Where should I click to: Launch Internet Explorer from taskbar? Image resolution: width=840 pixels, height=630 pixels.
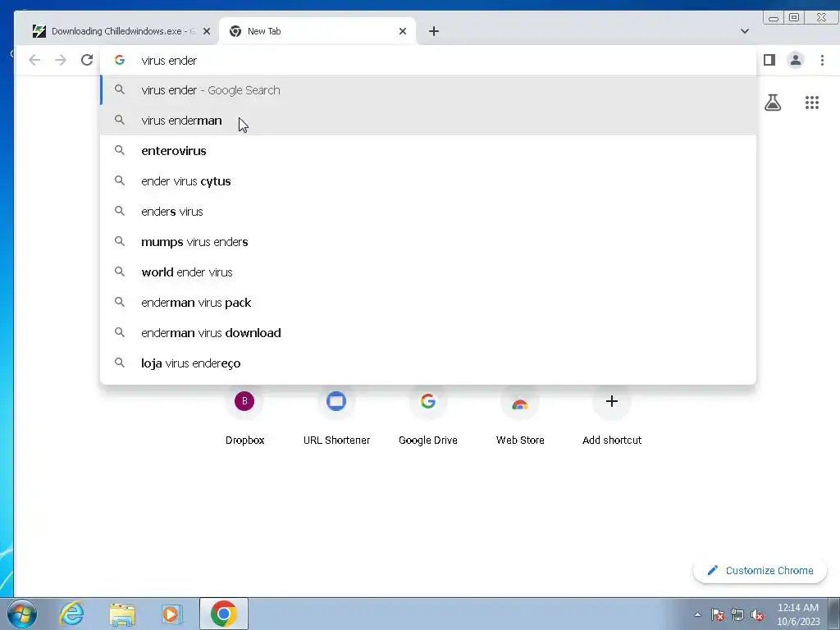coord(72,614)
